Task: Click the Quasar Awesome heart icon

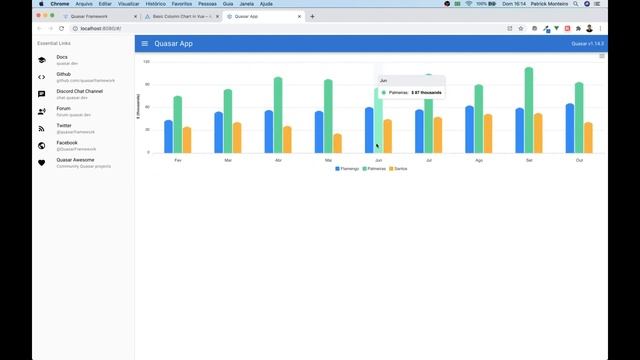Action: click(42, 163)
